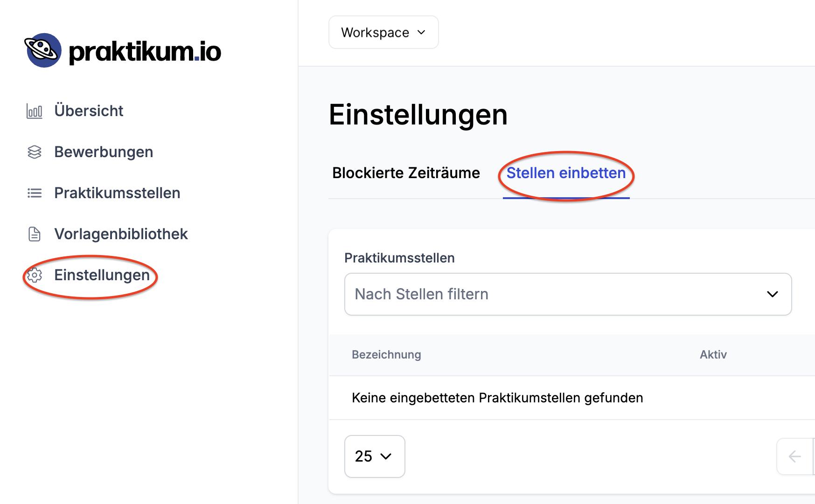The image size is (815, 504).
Task: Select the Bewerbungen stacked layers icon
Action: point(34,152)
